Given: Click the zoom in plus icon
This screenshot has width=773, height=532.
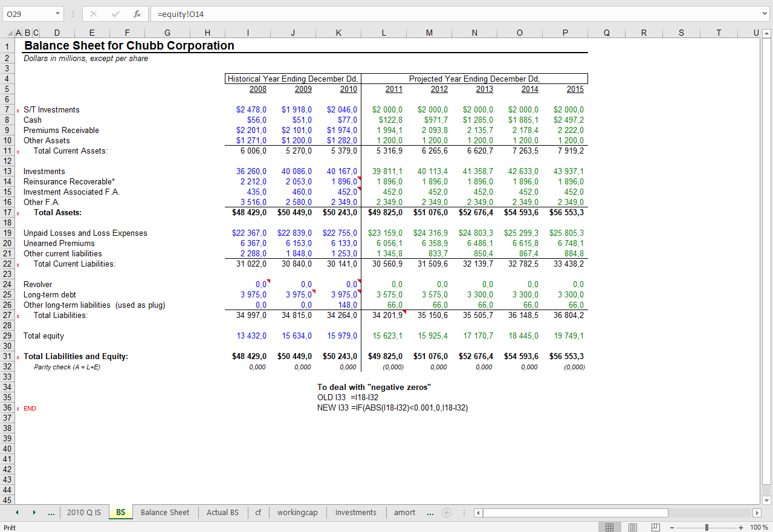Looking at the screenshot, I should click(741, 527).
